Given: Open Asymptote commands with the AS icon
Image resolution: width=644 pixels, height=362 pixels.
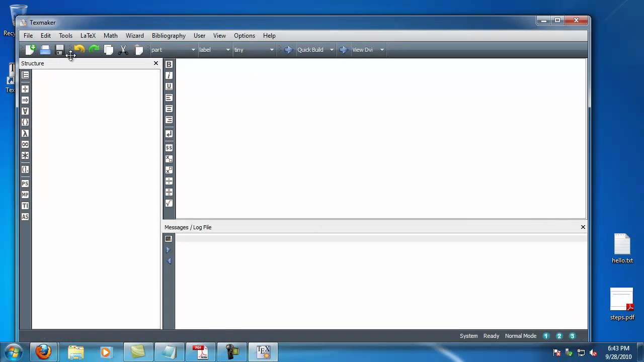Looking at the screenshot, I should coord(25,217).
